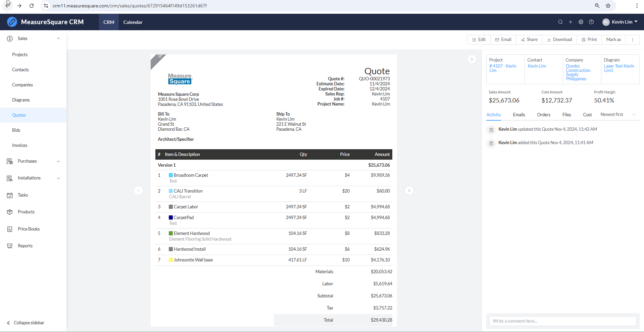Screen dimensions: 644x332
Task: Open the search magnifier in the header
Action: (560, 22)
